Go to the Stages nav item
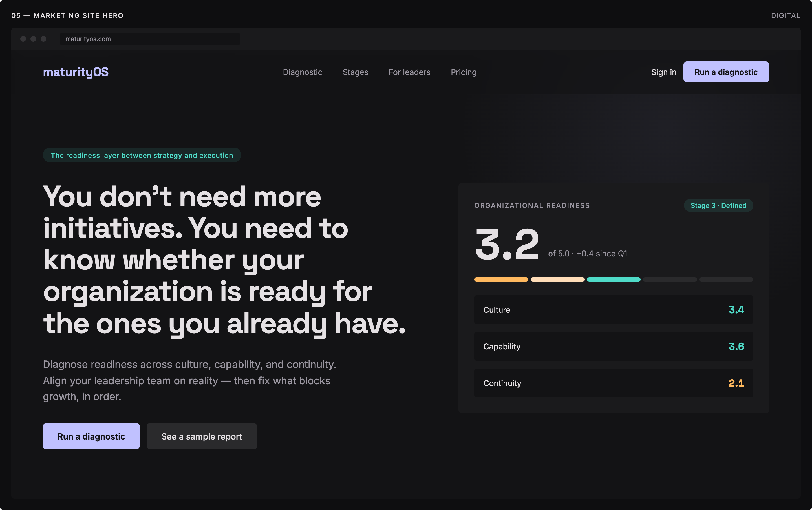812x510 pixels. point(356,72)
